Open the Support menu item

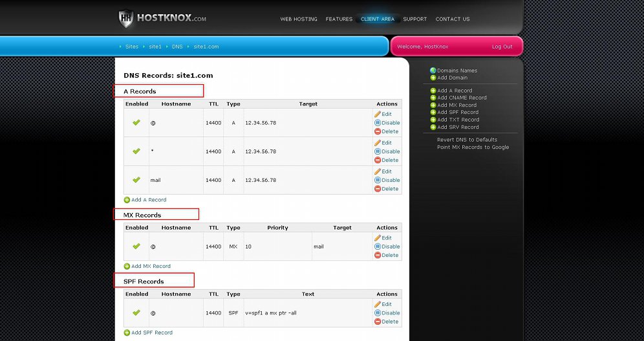(415, 19)
